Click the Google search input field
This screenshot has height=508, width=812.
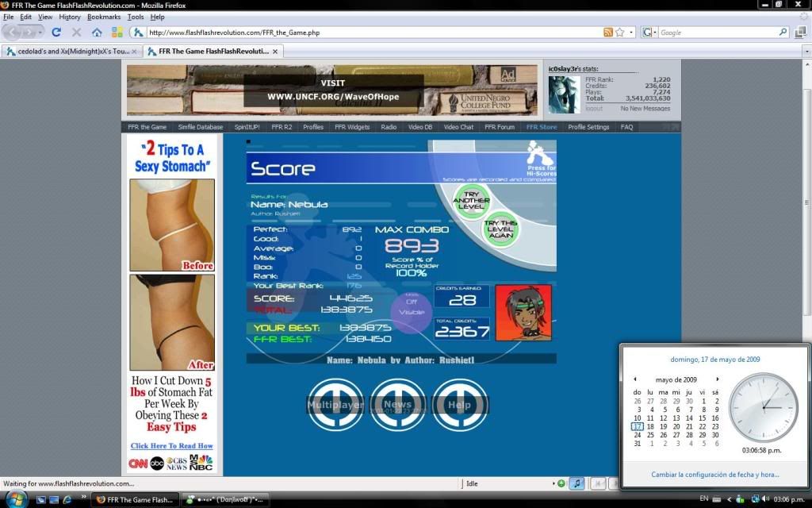pyautogui.click(x=718, y=33)
